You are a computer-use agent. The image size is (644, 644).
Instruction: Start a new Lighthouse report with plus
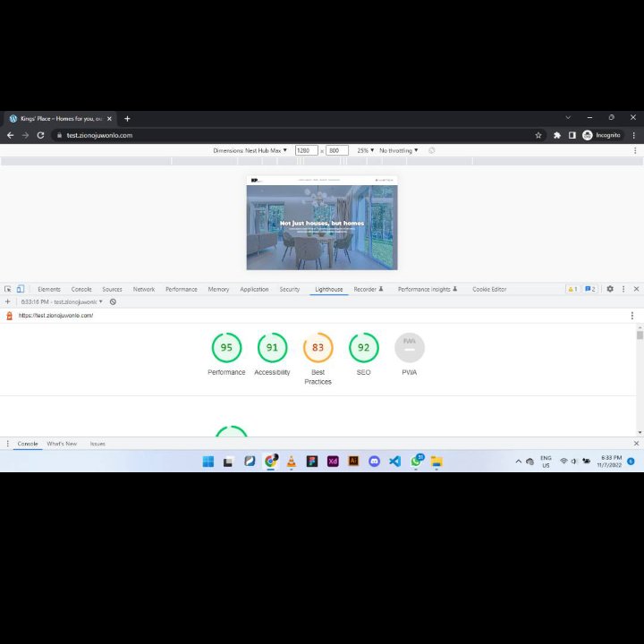[7, 302]
